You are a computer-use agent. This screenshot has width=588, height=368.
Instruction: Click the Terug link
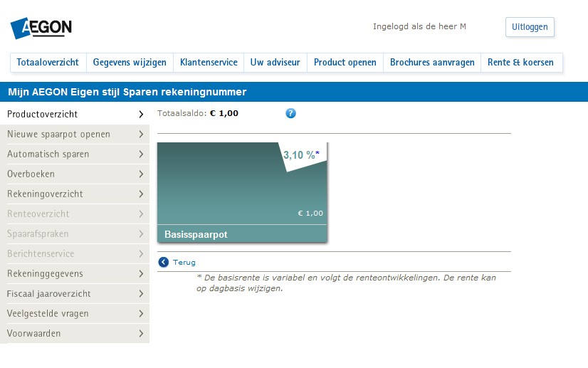coord(184,262)
